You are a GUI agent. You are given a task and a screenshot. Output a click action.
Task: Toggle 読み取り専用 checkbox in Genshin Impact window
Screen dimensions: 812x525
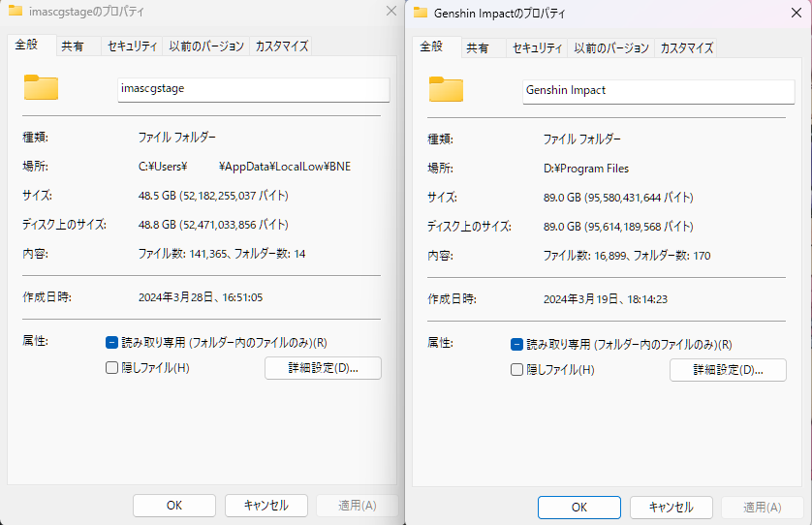tap(516, 345)
